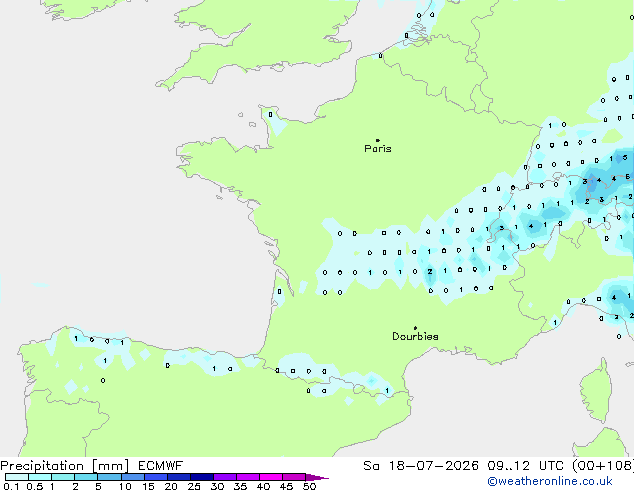The height and width of the screenshot is (490, 634).
Task: Click the purple arrow tip of the legend
Action: point(317,477)
